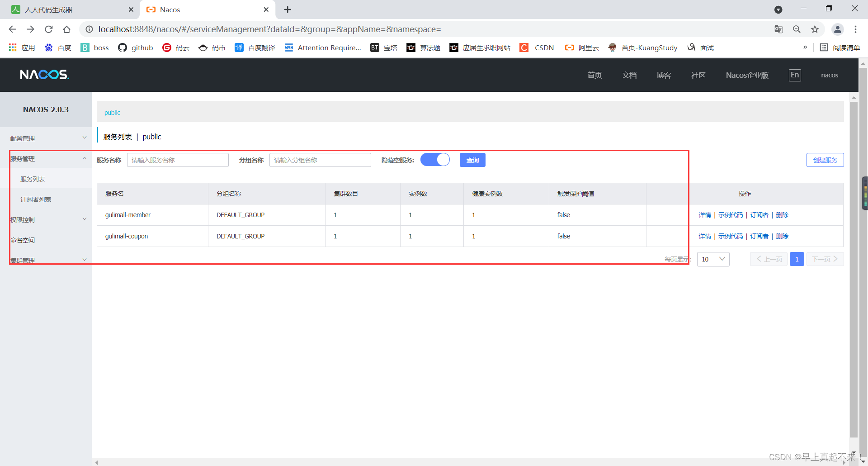Bookmark this page with the star icon
This screenshot has width=868, height=466.
815,29
